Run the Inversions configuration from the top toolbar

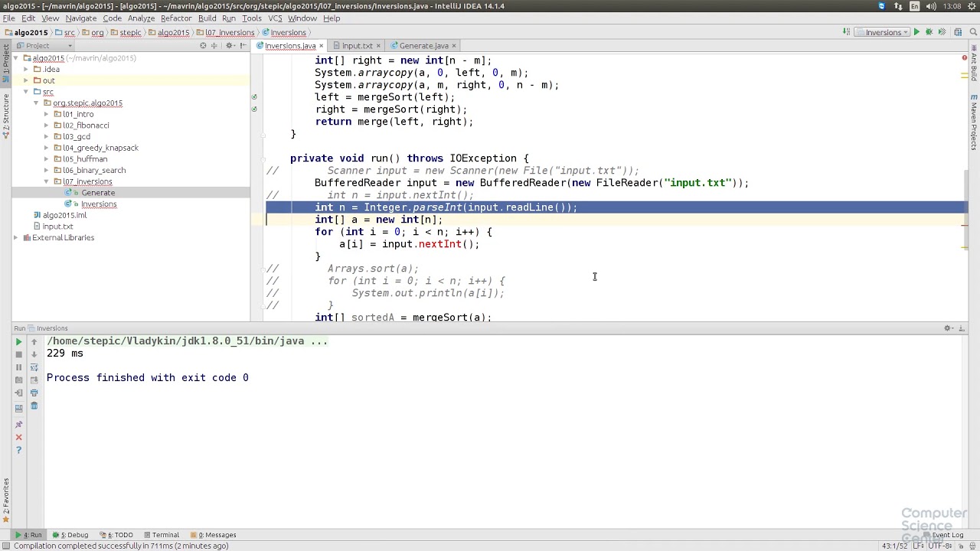pos(916,32)
